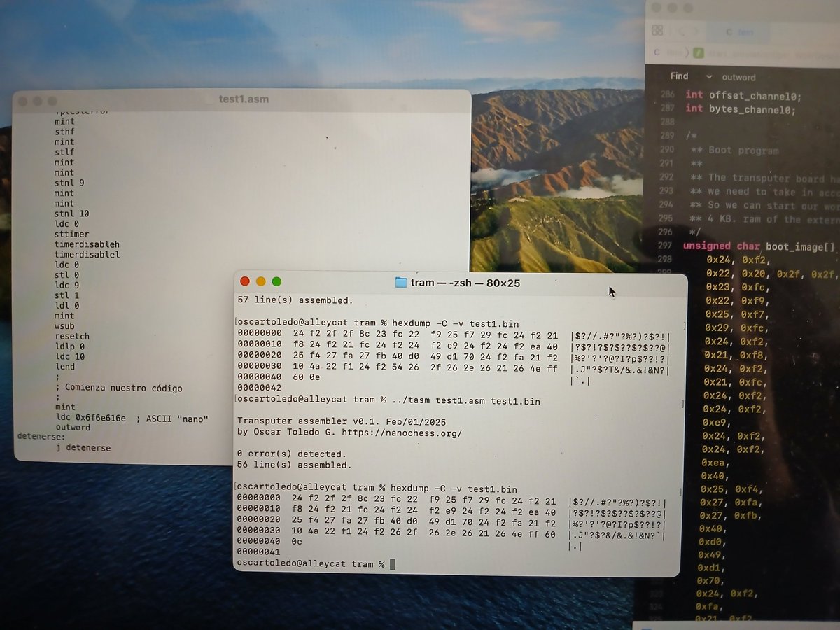This screenshot has height=630, width=840.
Task: Click the outword search input field
Action: pos(741,77)
